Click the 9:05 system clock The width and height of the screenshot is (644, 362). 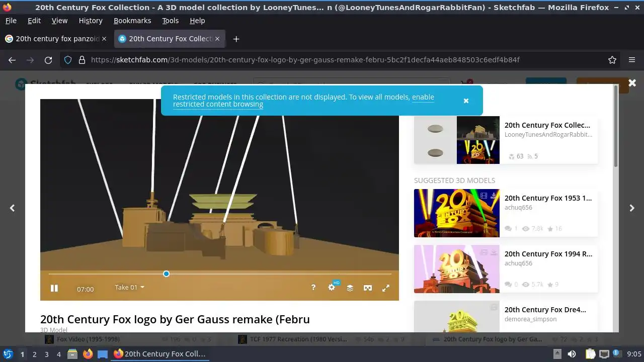click(x=634, y=354)
